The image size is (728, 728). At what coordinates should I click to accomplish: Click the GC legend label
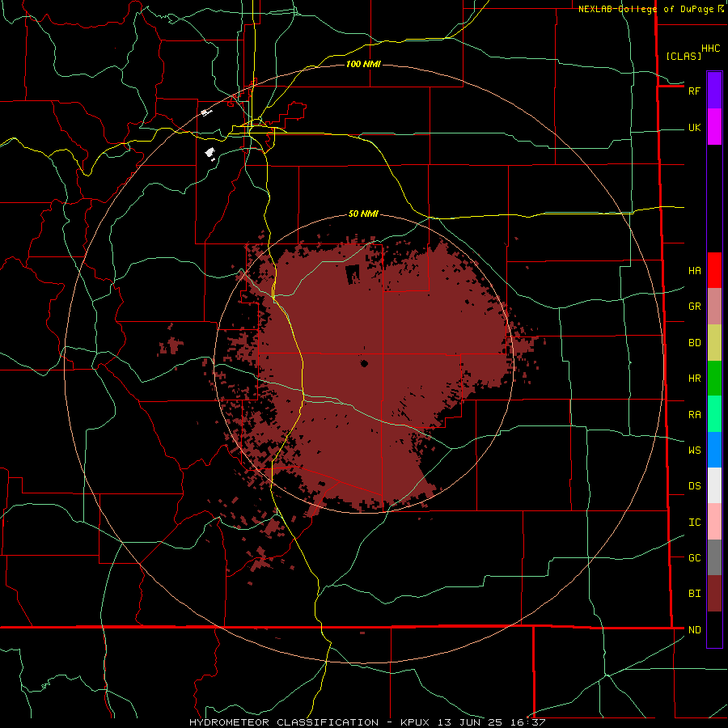pyautogui.click(x=694, y=558)
